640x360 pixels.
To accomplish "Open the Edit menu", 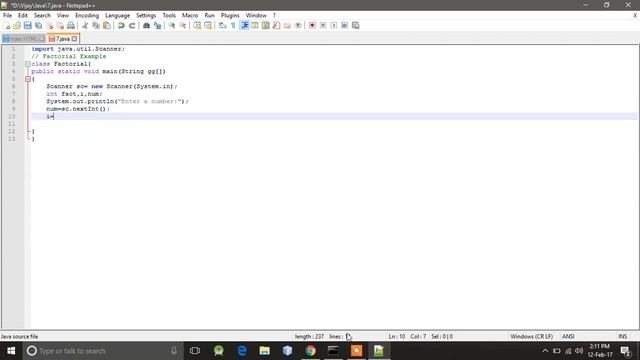I will (22, 15).
